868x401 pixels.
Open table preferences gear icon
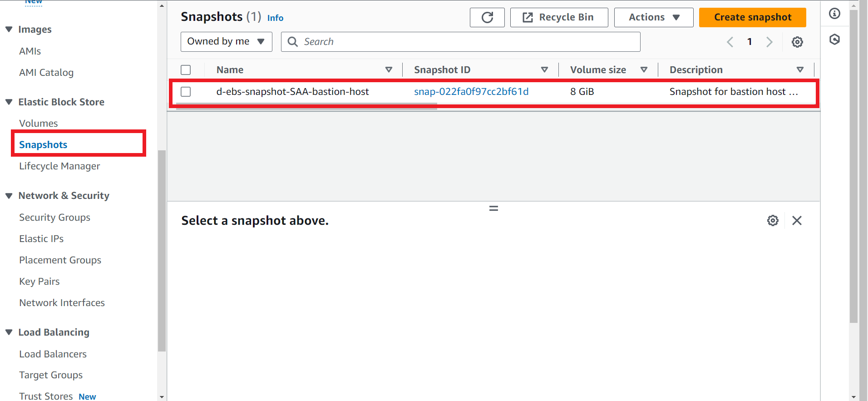click(797, 42)
